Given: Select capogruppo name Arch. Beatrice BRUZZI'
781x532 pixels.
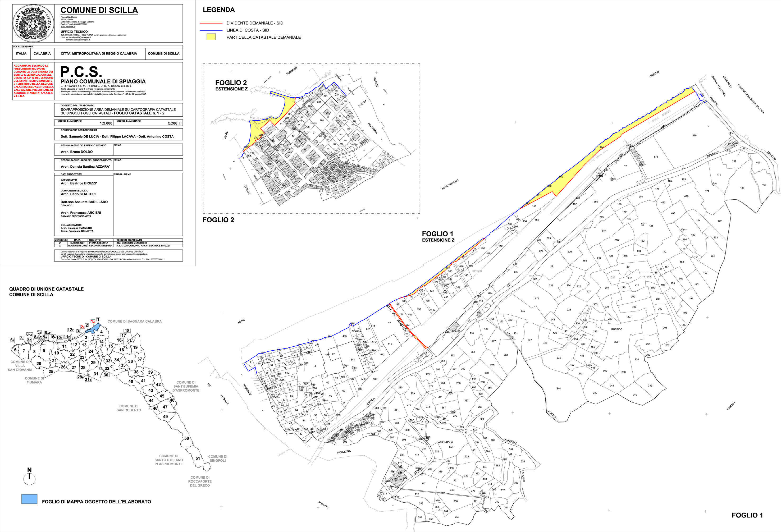Looking at the screenshot, I should tap(79, 183).
